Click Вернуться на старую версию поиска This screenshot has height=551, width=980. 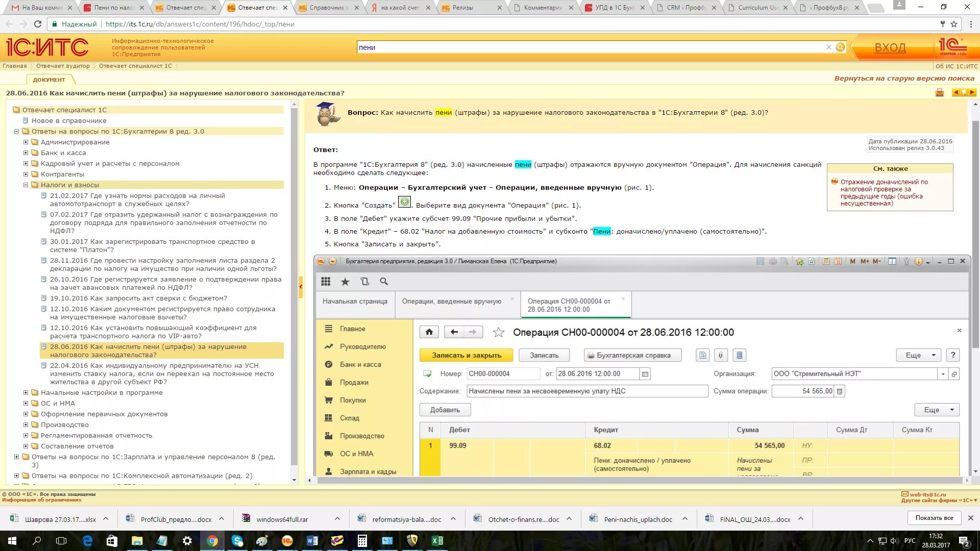(904, 78)
